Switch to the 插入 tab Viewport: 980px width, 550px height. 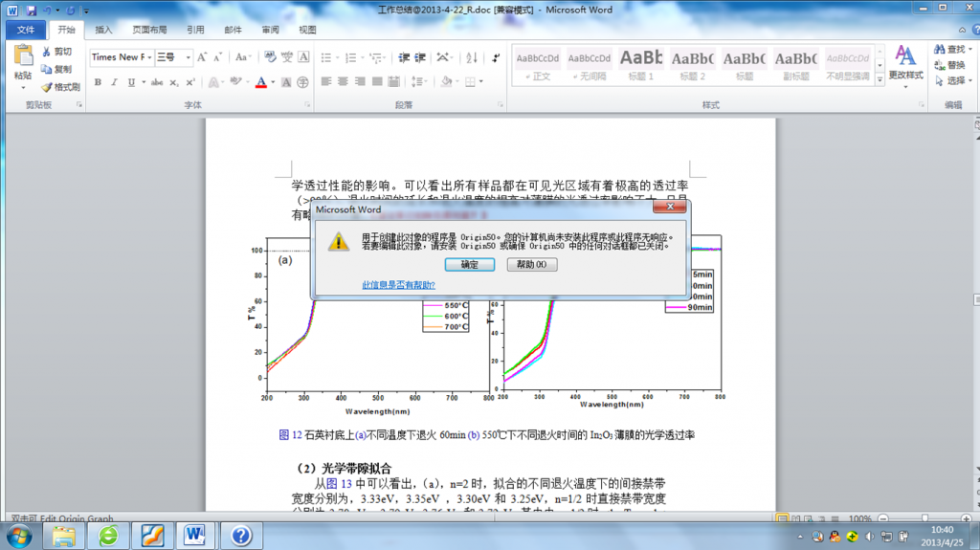(x=103, y=30)
